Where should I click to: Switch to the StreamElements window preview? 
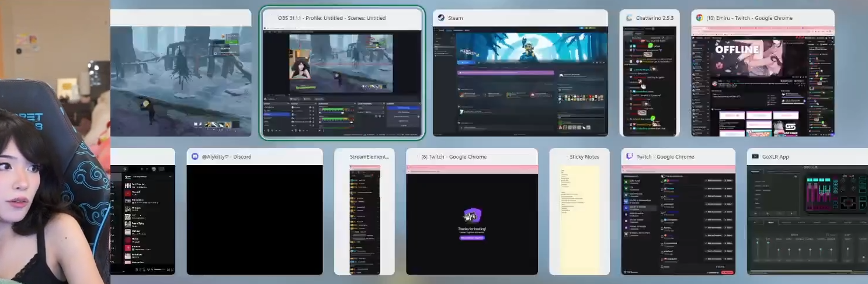coord(364,212)
